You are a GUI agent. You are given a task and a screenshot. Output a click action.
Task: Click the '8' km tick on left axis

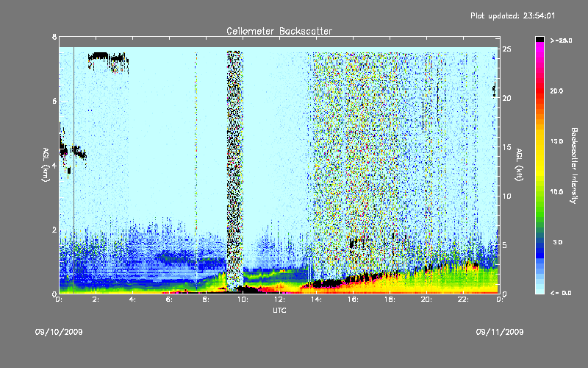tap(54, 37)
